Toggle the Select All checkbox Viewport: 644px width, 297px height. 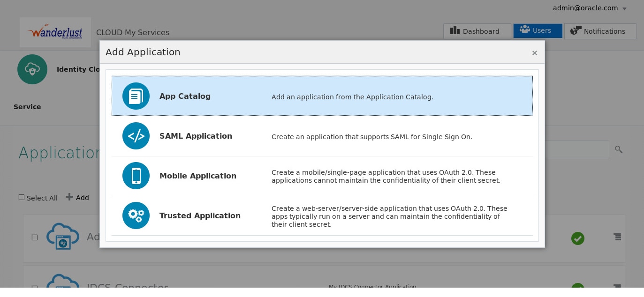pyautogui.click(x=22, y=197)
